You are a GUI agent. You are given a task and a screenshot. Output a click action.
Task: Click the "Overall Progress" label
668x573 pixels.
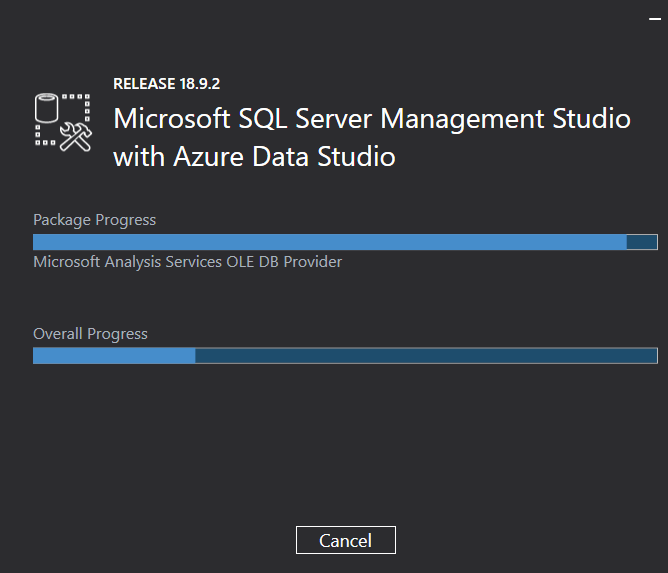pyautogui.click(x=90, y=334)
